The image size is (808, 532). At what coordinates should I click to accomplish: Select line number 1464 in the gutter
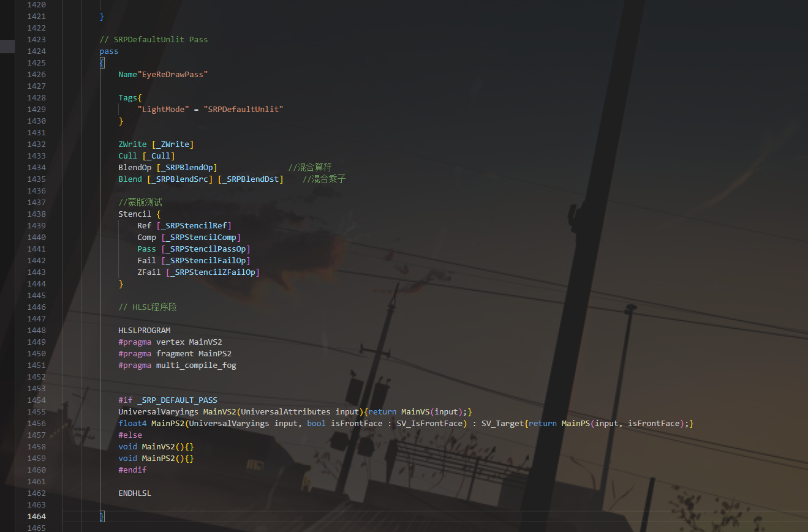click(x=36, y=517)
